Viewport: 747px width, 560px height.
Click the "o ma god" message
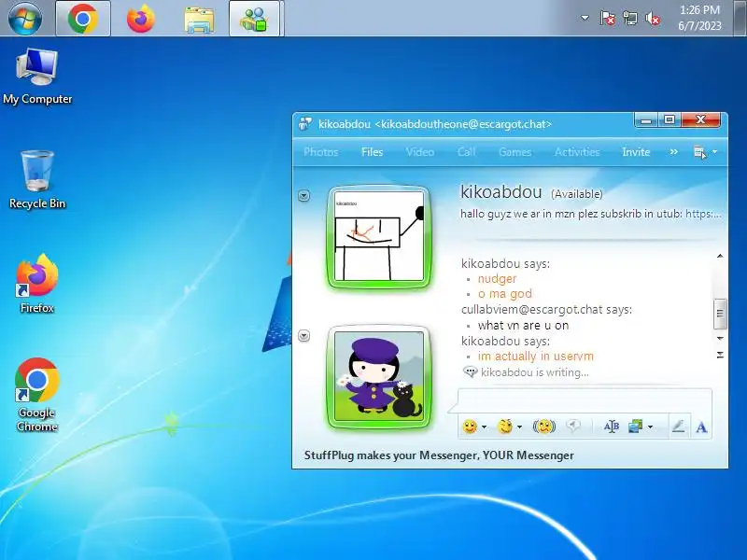505,294
